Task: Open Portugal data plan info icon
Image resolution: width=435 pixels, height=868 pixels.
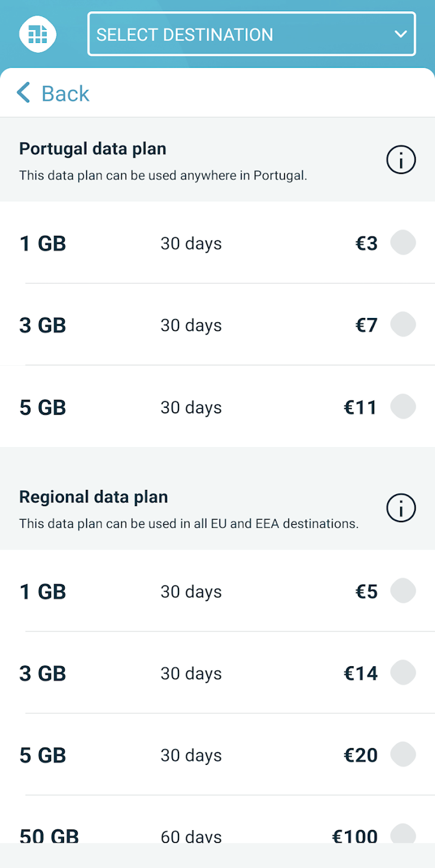Action: click(401, 161)
